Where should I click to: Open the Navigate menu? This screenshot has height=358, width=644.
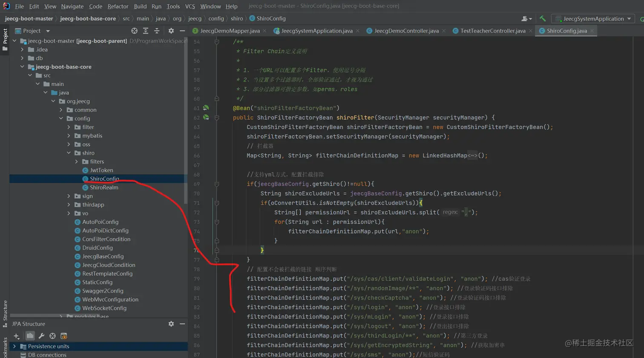[x=72, y=6]
